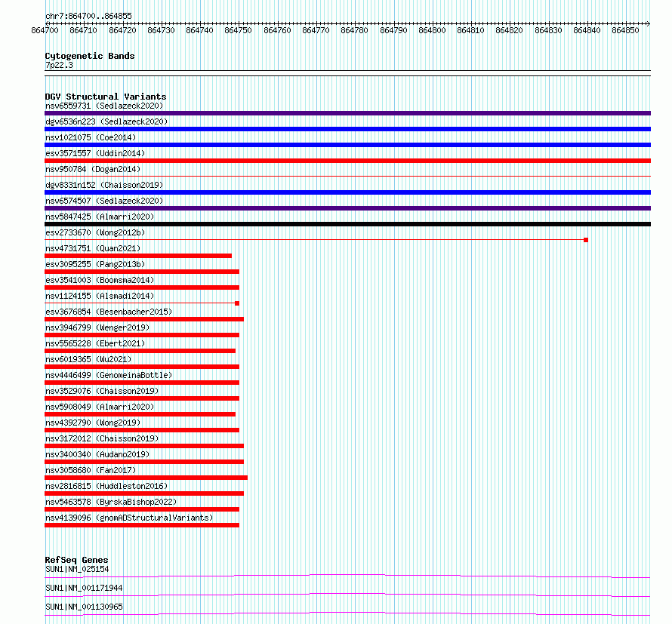Click the cytogenetic band 7p22.3 bar
672x624 pixels.
(x=347, y=73)
